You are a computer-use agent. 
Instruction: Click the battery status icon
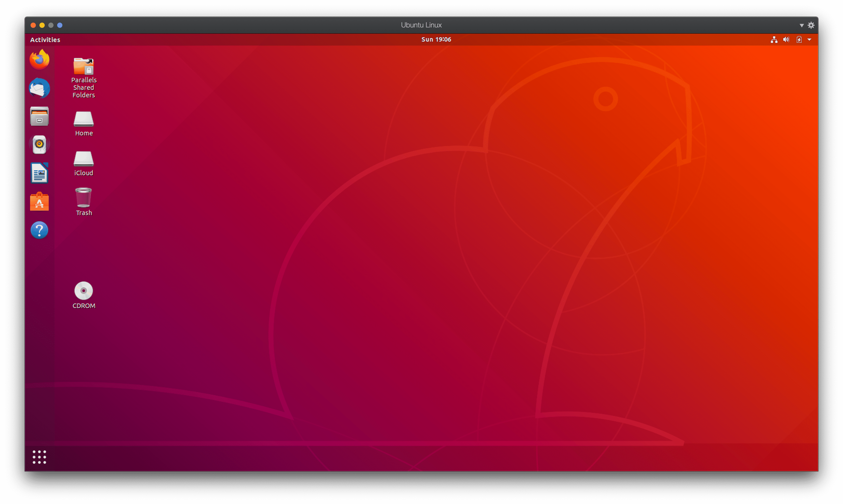click(799, 40)
